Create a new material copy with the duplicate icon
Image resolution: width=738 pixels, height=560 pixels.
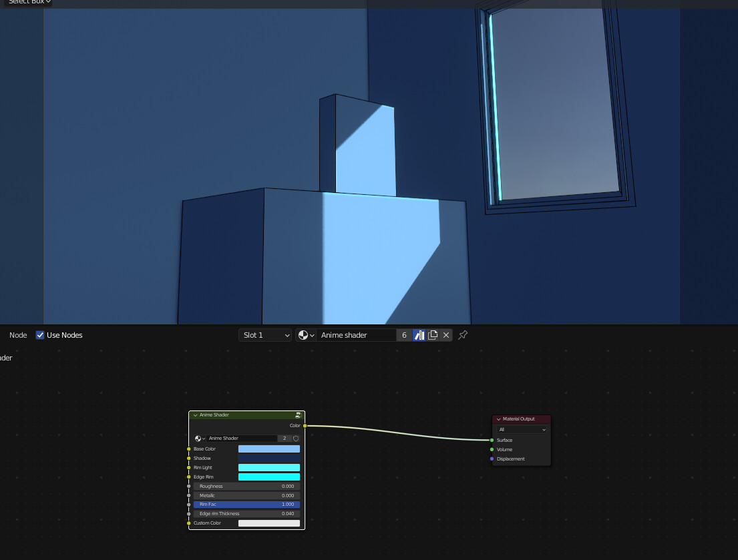[x=433, y=334]
